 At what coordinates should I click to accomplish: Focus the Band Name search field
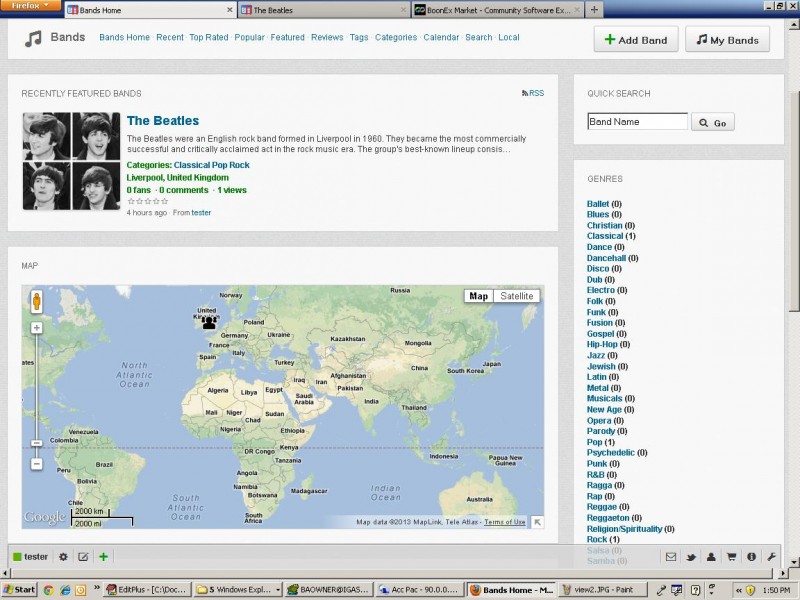[x=637, y=121]
